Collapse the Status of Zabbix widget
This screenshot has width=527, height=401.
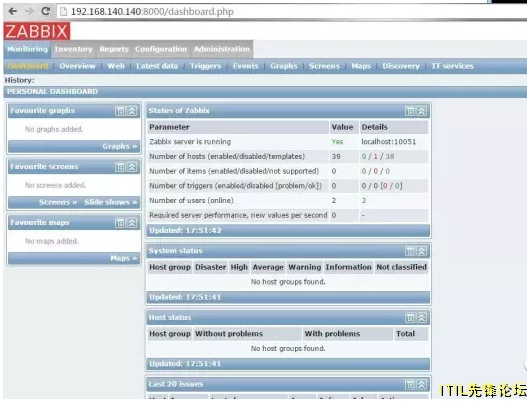pyautogui.click(x=422, y=111)
